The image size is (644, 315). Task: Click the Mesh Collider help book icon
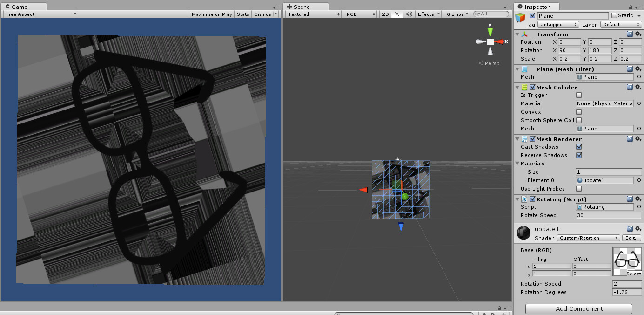[x=629, y=87]
